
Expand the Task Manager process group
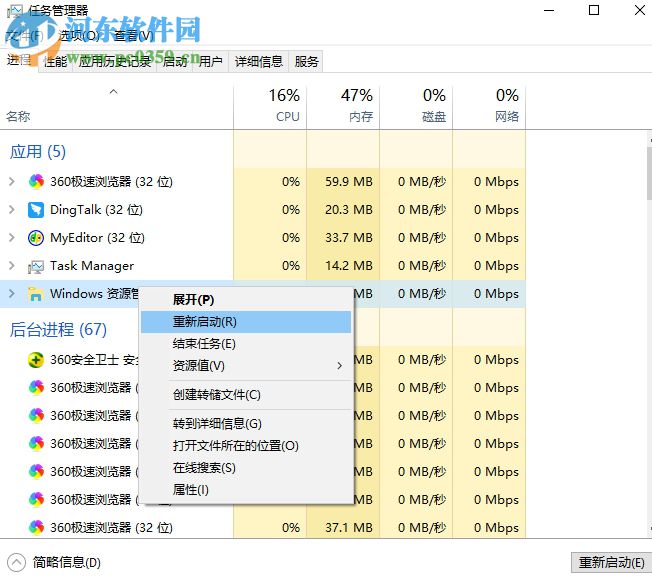[12, 266]
